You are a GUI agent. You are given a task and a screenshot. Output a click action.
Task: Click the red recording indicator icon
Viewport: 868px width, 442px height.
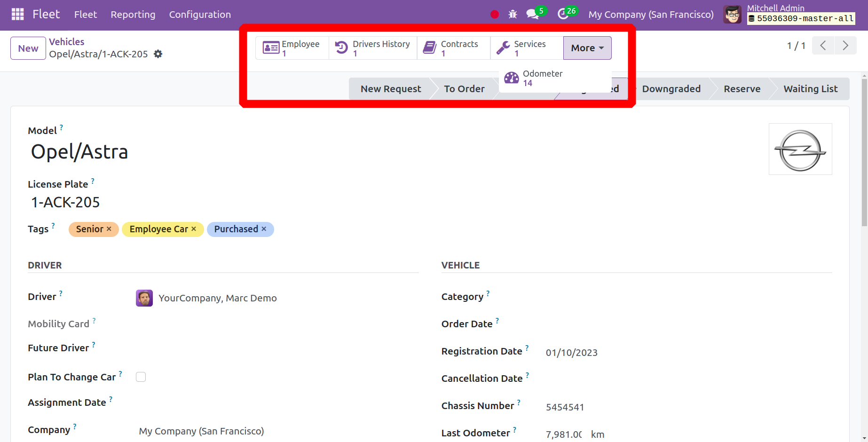tap(495, 15)
